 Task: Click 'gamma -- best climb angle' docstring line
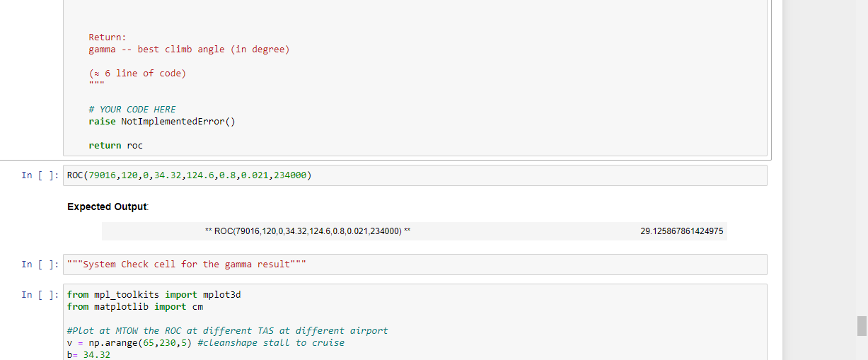pos(189,50)
